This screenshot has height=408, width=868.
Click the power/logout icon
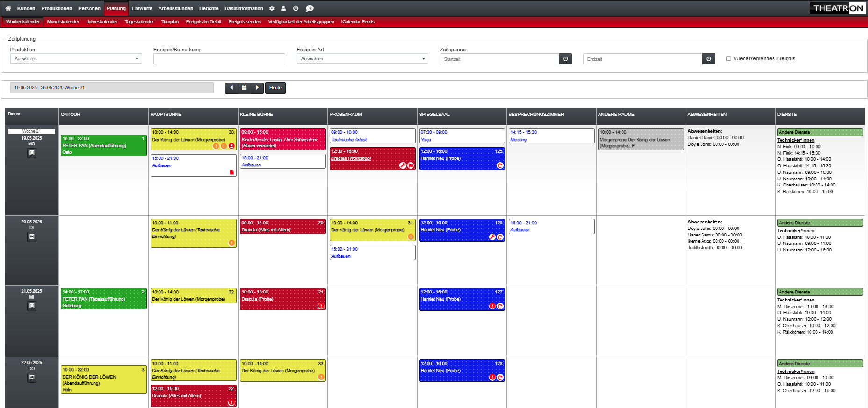pyautogui.click(x=296, y=8)
